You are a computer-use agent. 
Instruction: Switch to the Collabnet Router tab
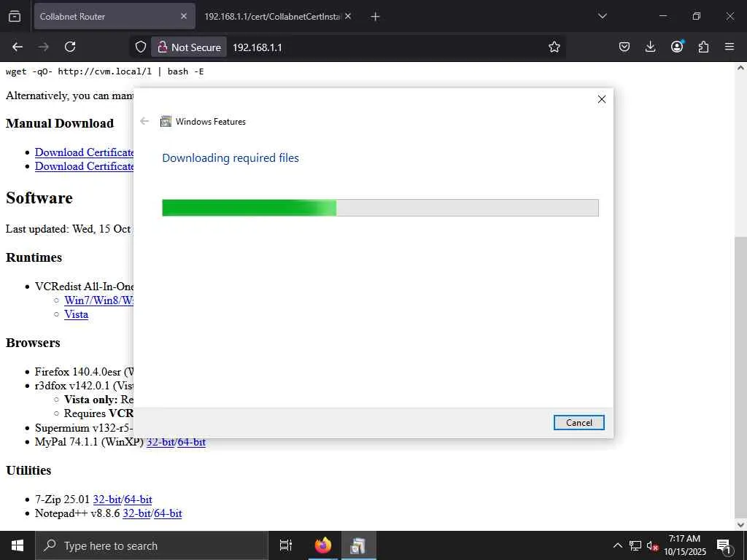(115, 16)
